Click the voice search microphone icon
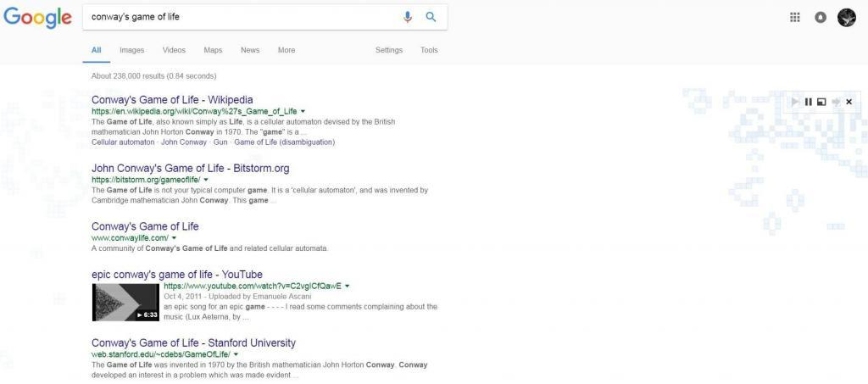 click(408, 17)
